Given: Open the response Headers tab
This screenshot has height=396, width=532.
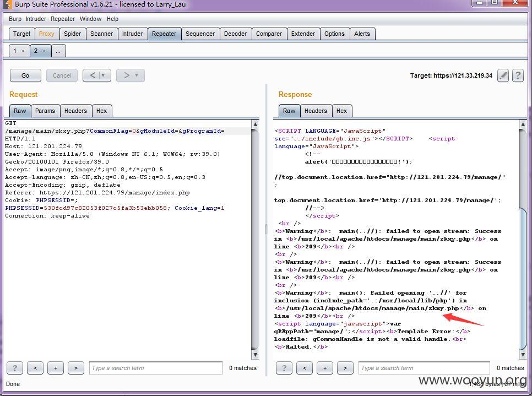Looking at the screenshot, I should coord(316,111).
